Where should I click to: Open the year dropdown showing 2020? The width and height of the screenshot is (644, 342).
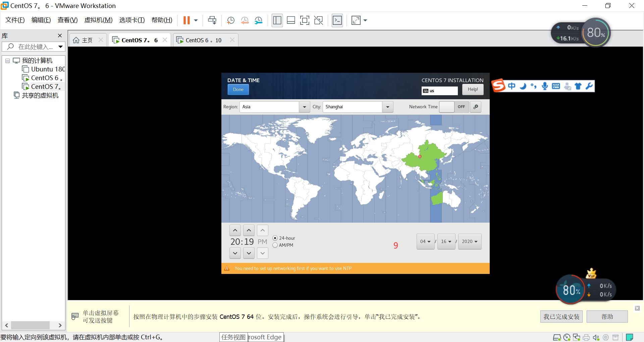click(470, 241)
